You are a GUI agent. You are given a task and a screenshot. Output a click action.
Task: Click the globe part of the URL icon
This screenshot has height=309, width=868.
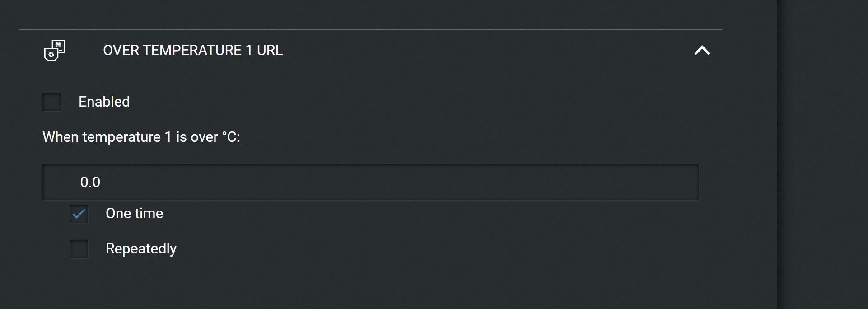pos(59,45)
